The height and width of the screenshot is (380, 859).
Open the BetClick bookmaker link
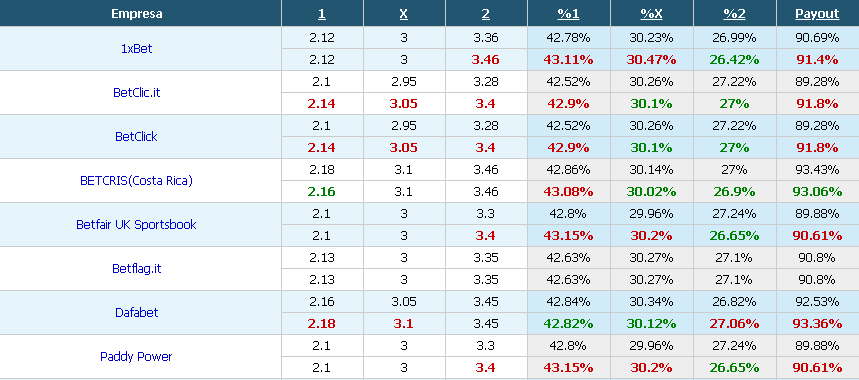pos(136,136)
